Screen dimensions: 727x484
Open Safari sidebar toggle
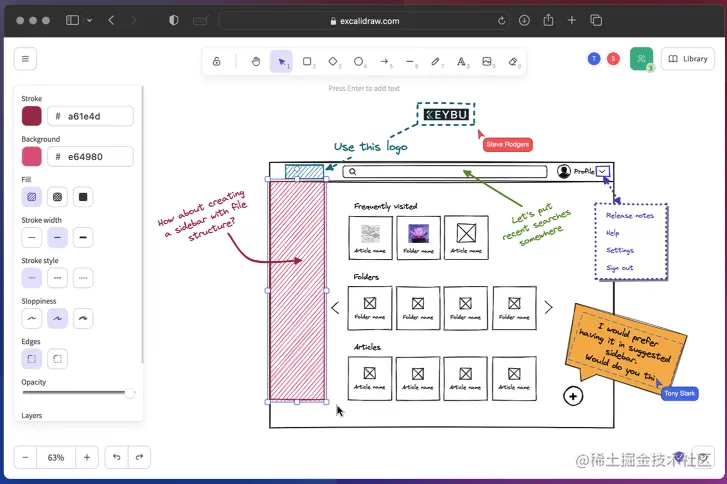[72, 20]
